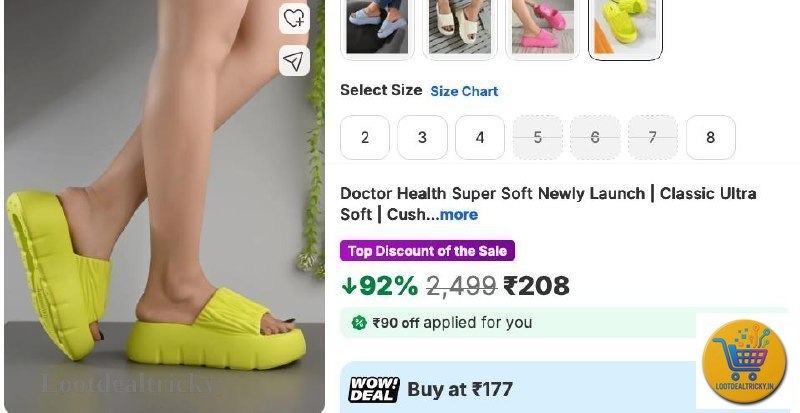Choose the blue sandal color variant

(x=377, y=27)
